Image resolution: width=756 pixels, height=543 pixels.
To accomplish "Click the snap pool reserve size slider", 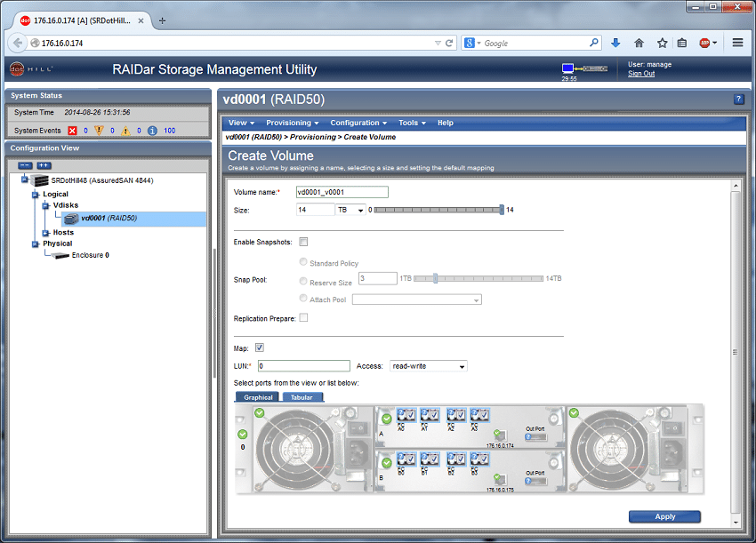I will coord(435,278).
